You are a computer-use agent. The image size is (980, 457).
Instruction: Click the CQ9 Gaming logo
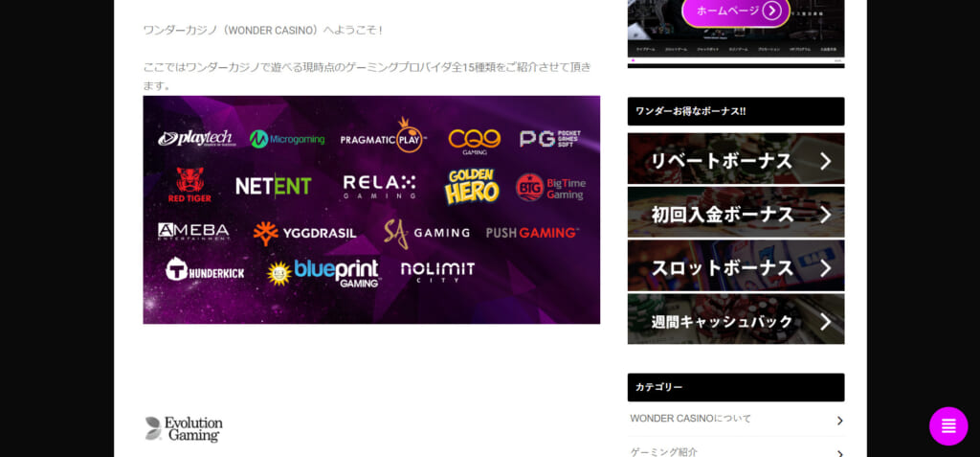pos(475,141)
